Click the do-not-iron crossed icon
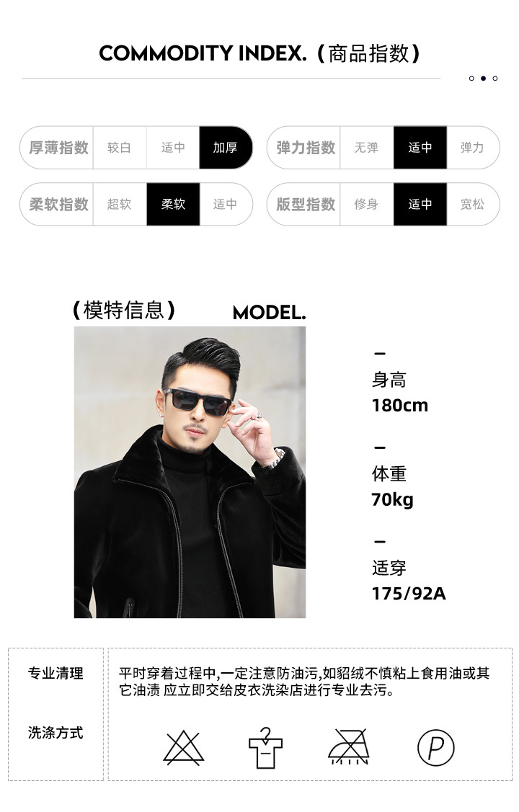 tap(349, 746)
